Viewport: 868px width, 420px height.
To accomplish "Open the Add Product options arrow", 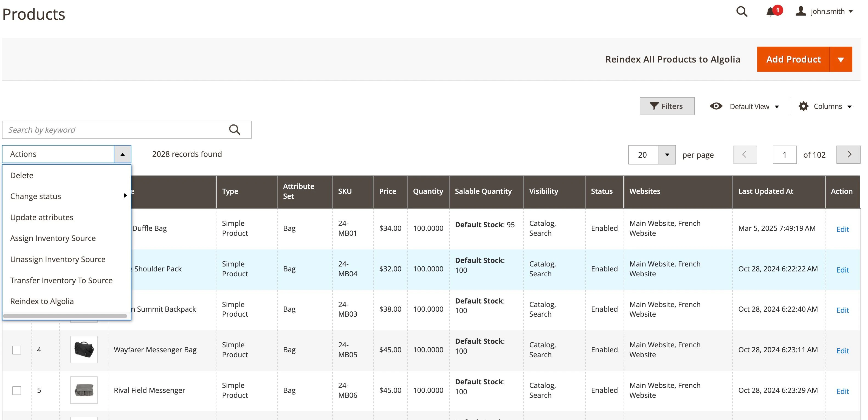I will [841, 59].
